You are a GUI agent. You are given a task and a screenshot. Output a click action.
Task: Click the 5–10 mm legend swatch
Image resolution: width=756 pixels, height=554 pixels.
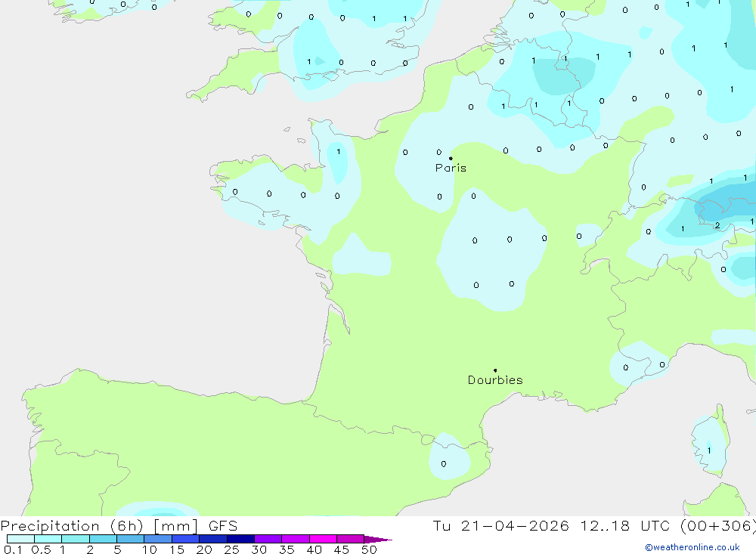pyautogui.click(x=131, y=539)
